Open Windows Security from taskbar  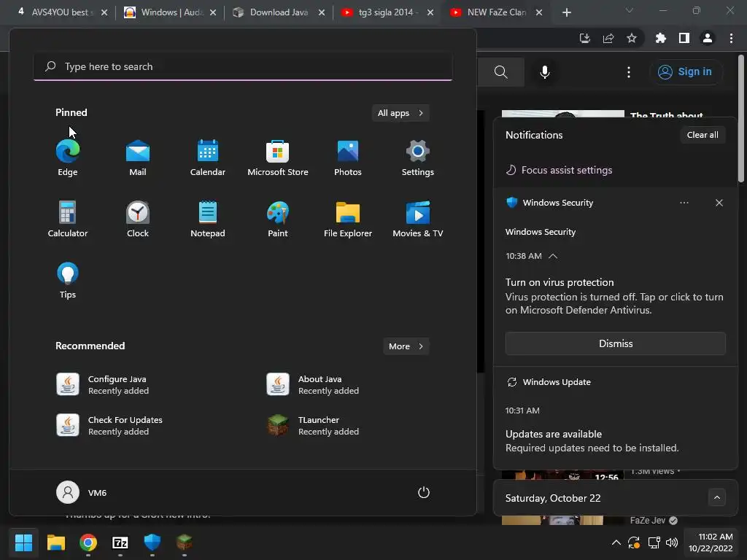(x=152, y=542)
